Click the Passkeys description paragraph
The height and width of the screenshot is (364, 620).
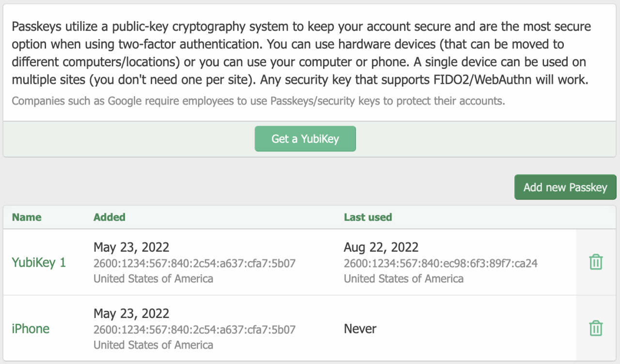pos(301,53)
